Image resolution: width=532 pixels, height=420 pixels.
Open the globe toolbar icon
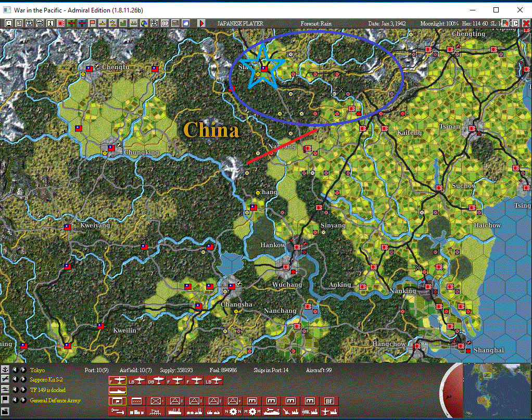144,23
